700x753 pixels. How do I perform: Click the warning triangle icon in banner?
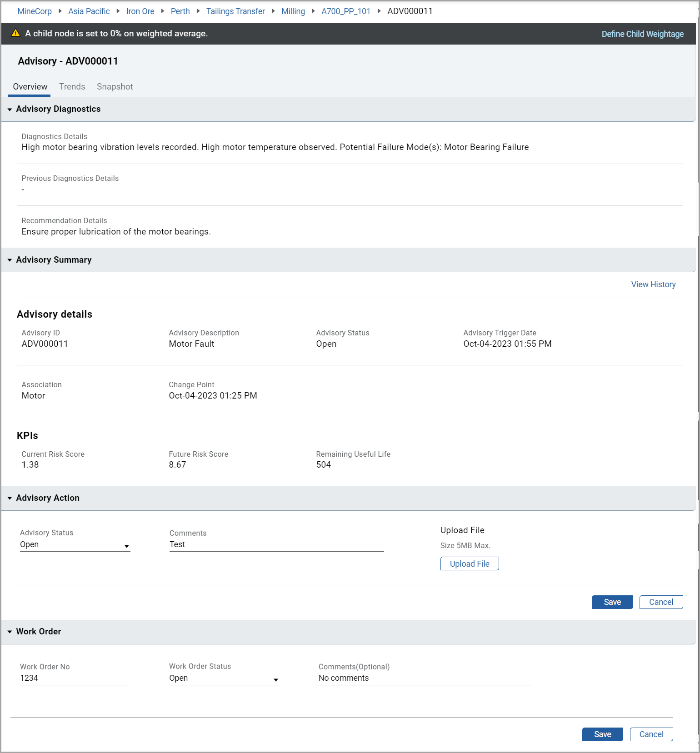tap(15, 33)
